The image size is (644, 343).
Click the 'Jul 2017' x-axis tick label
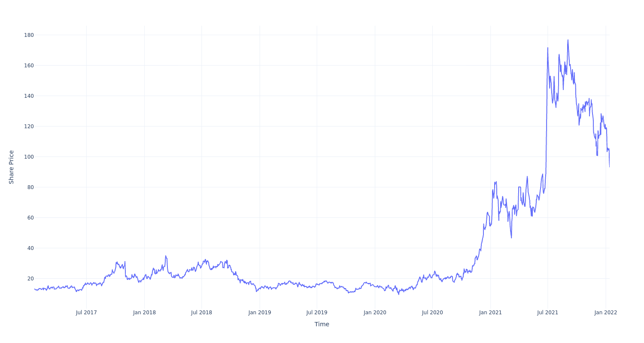(86, 313)
